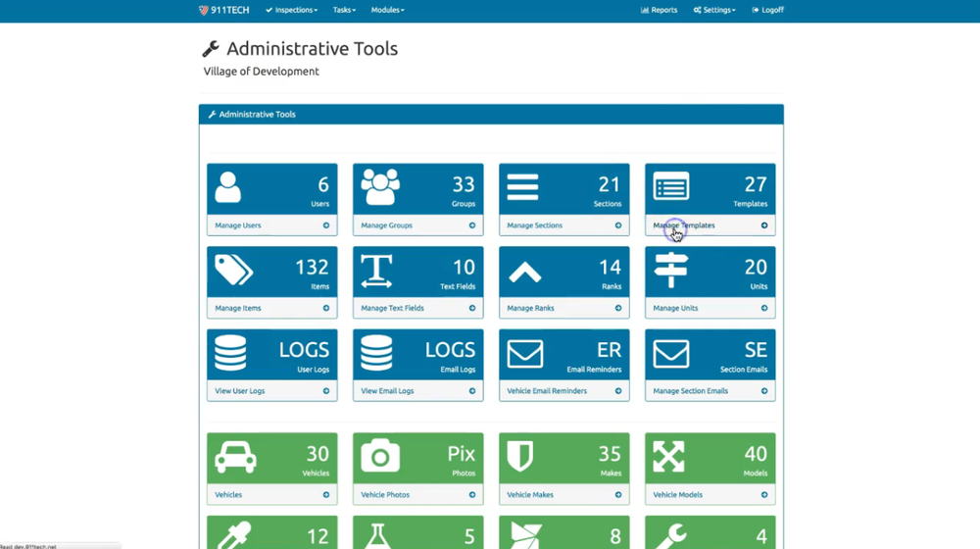Open the Inspections dropdown menu
The image size is (980, 549).
click(x=292, y=10)
